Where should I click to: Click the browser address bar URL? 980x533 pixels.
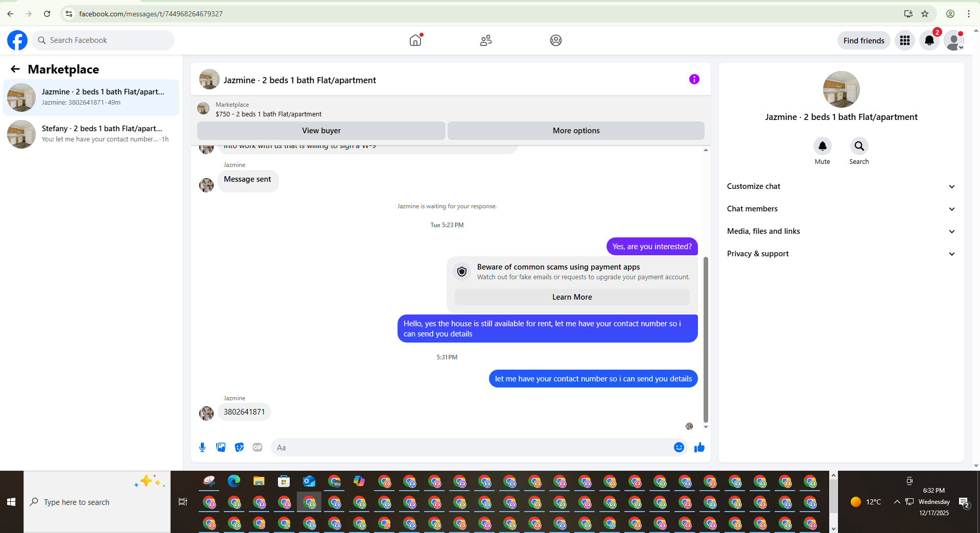coord(151,14)
